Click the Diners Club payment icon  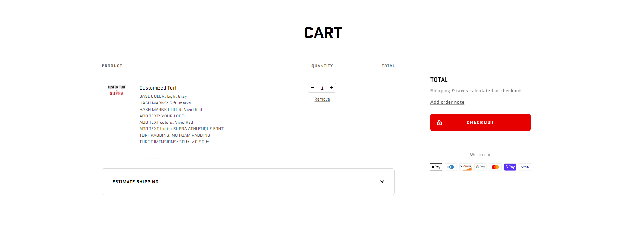[450, 167]
